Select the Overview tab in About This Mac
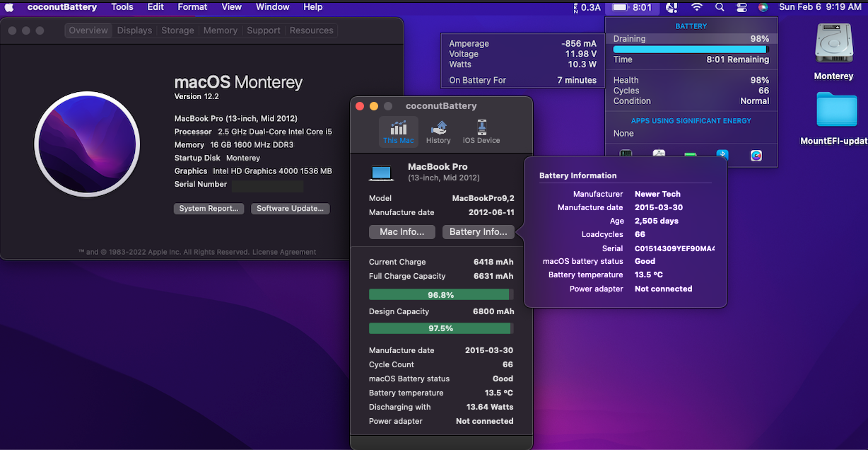This screenshot has height=450, width=868. (x=88, y=30)
